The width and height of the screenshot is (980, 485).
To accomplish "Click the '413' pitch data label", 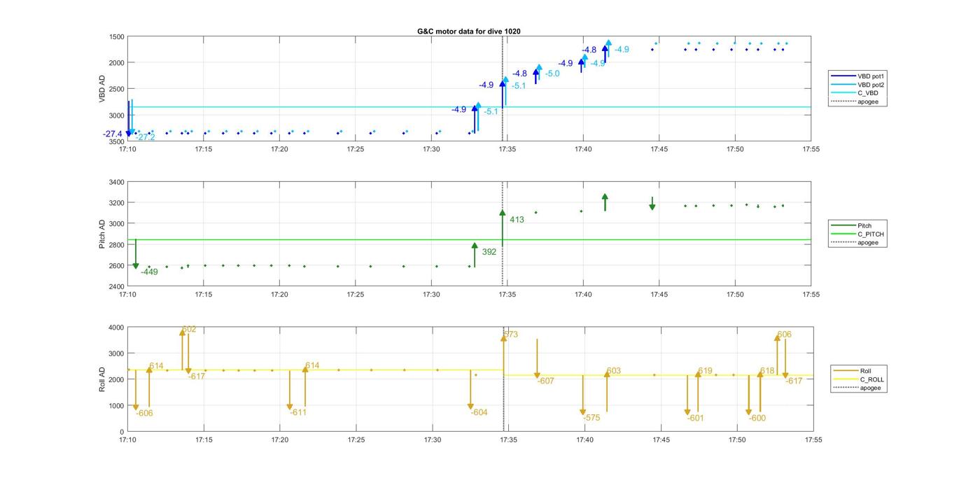I will (x=517, y=220).
